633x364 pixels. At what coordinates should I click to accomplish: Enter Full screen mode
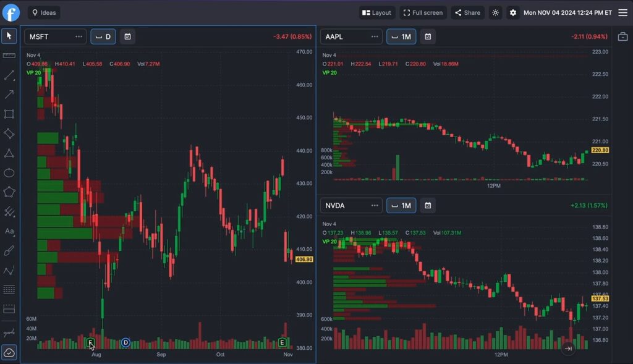pos(423,12)
